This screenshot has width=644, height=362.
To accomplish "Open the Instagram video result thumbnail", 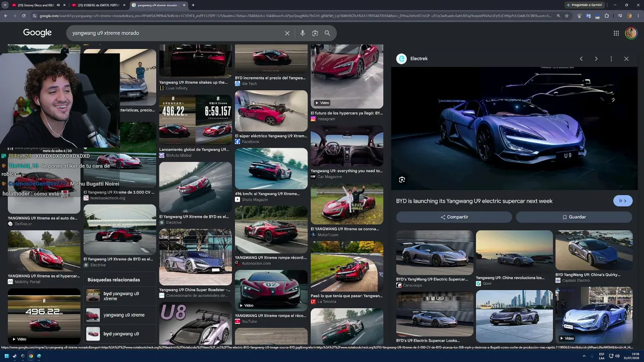I will 347,76.
